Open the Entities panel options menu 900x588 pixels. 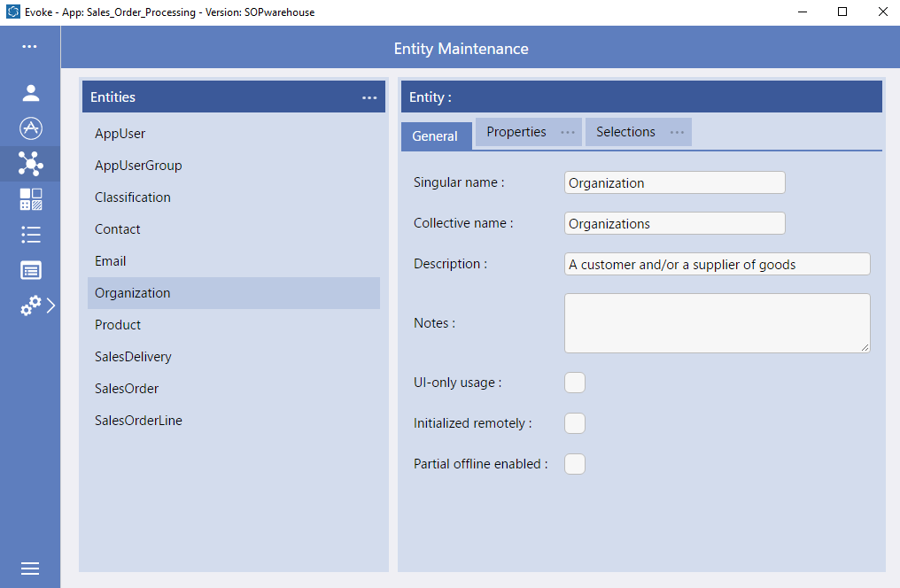pos(369,97)
